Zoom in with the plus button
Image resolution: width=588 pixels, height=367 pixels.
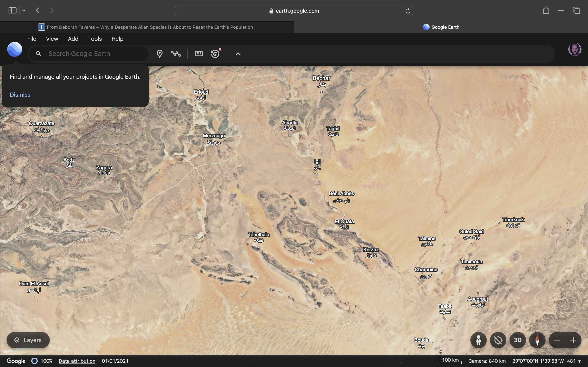point(573,340)
